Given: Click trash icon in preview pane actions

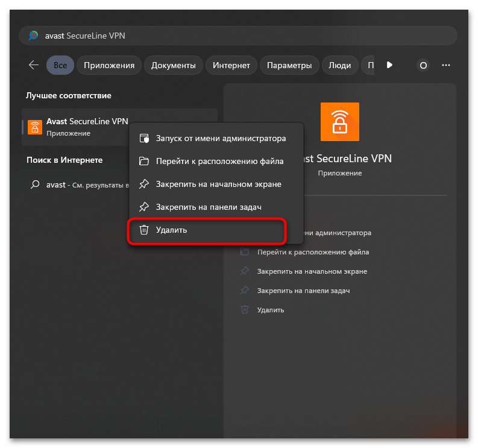Looking at the screenshot, I should click(x=245, y=309).
